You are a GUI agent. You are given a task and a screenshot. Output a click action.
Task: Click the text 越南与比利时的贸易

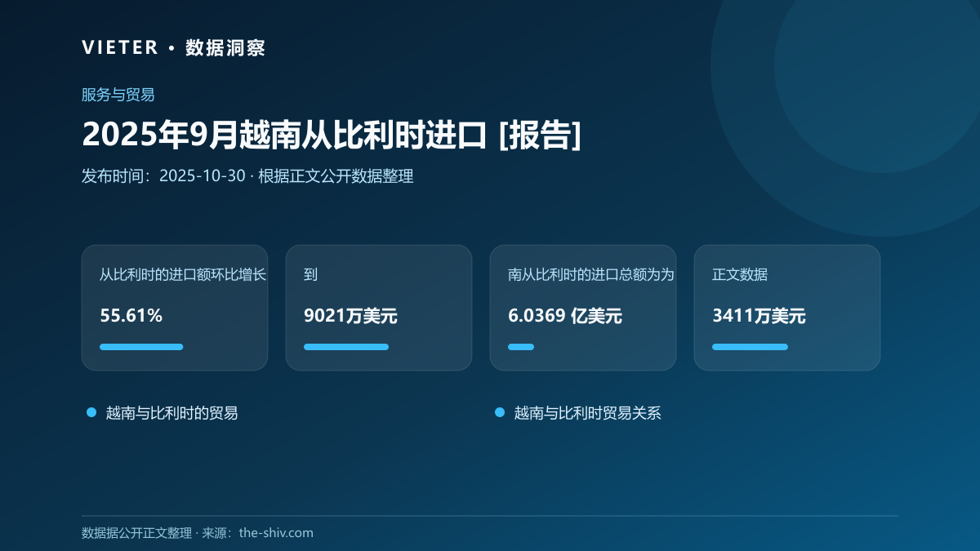tap(172, 413)
